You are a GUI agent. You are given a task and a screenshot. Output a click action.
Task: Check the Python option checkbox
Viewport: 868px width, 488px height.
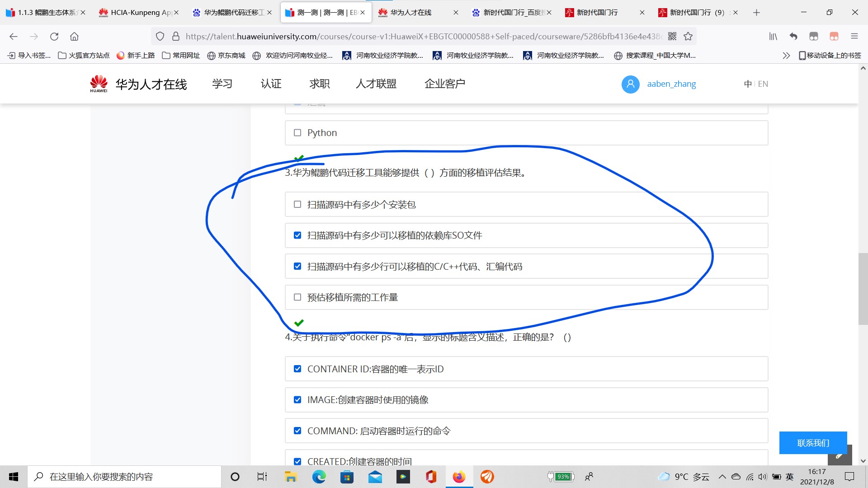tap(297, 133)
